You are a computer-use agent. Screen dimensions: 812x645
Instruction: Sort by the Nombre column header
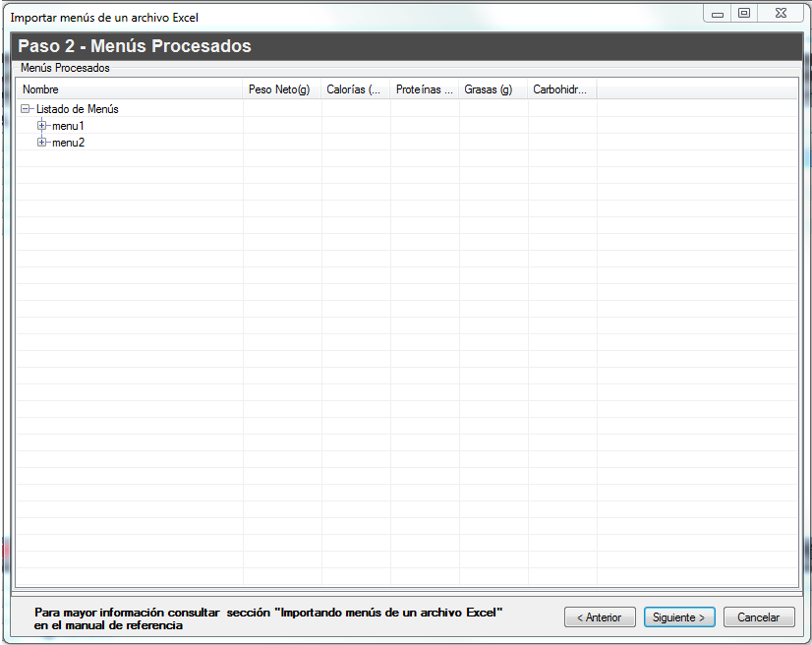coord(130,89)
